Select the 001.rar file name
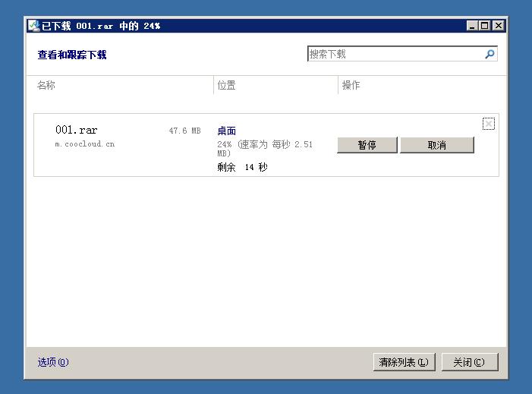The height and width of the screenshot is (394, 532). click(x=77, y=130)
